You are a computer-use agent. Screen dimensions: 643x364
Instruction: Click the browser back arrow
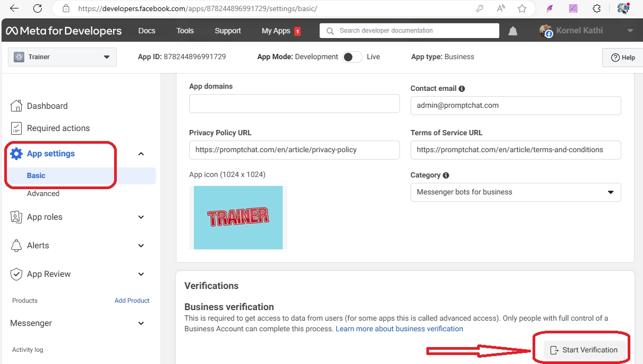point(14,8)
